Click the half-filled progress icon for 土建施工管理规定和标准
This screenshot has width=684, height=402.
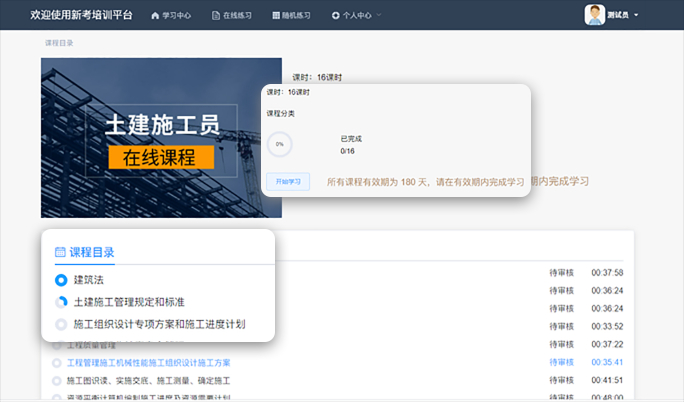[61, 302]
